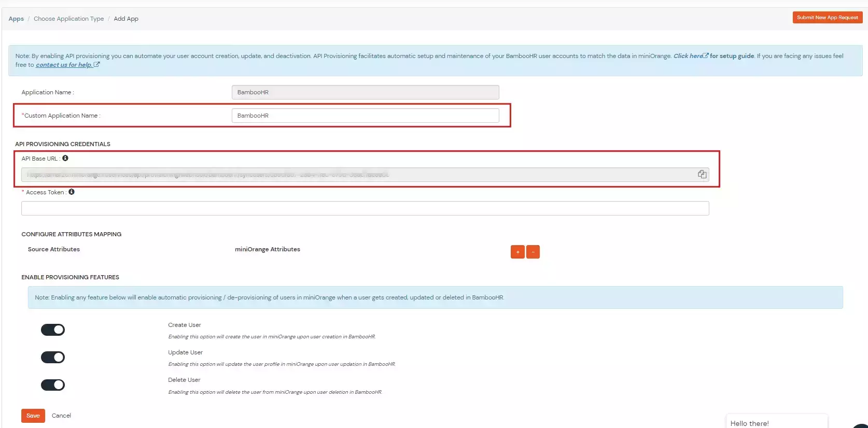
Task: Focus the Access Token input field
Action: (x=365, y=208)
